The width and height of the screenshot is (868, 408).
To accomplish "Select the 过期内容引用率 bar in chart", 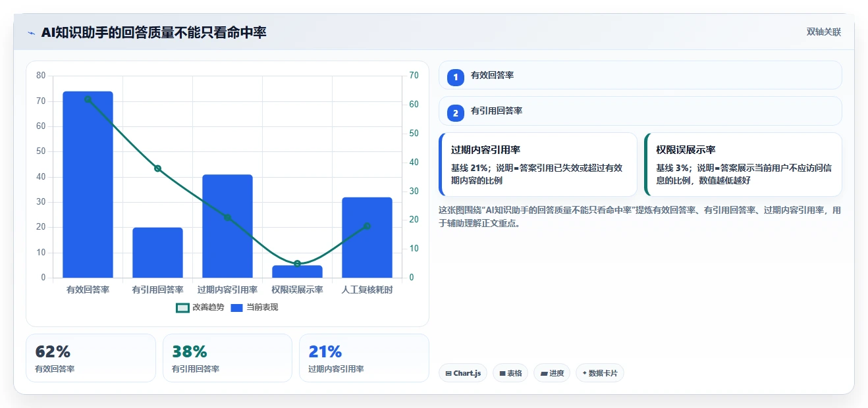I will tap(227, 226).
